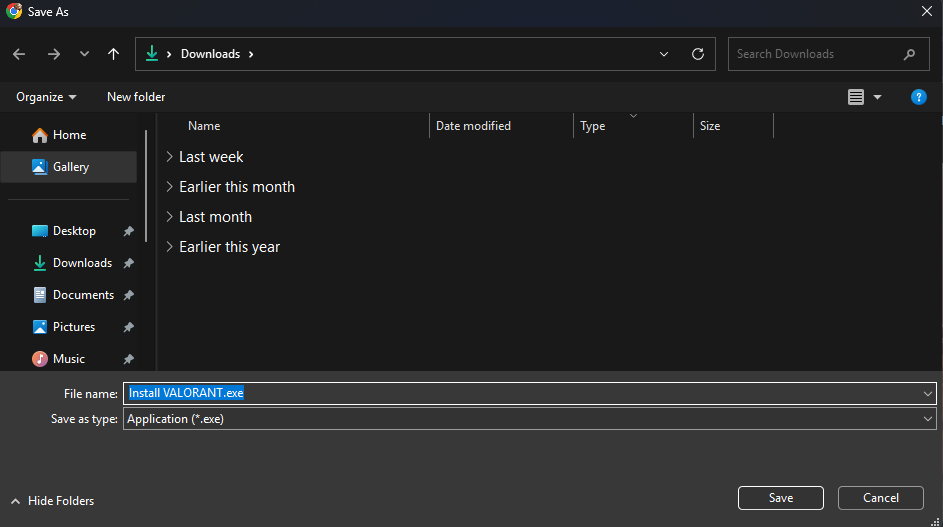Click the pin icon next to Documents
This screenshot has width=943, height=527.
pyautogui.click(x=128, y=295)
